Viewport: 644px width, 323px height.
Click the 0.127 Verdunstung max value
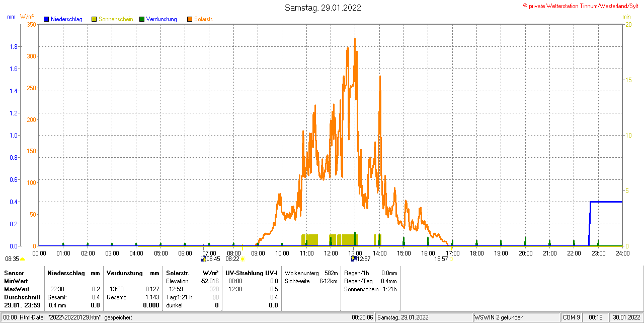tap(151, 289)
